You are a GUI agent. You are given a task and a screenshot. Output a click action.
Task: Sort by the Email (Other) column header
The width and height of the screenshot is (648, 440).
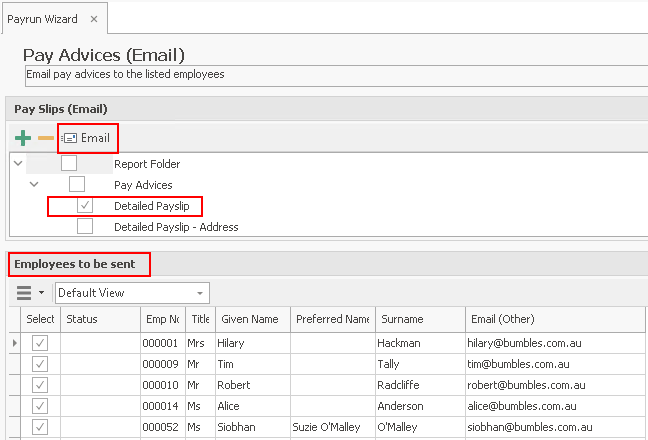point(555,319)
